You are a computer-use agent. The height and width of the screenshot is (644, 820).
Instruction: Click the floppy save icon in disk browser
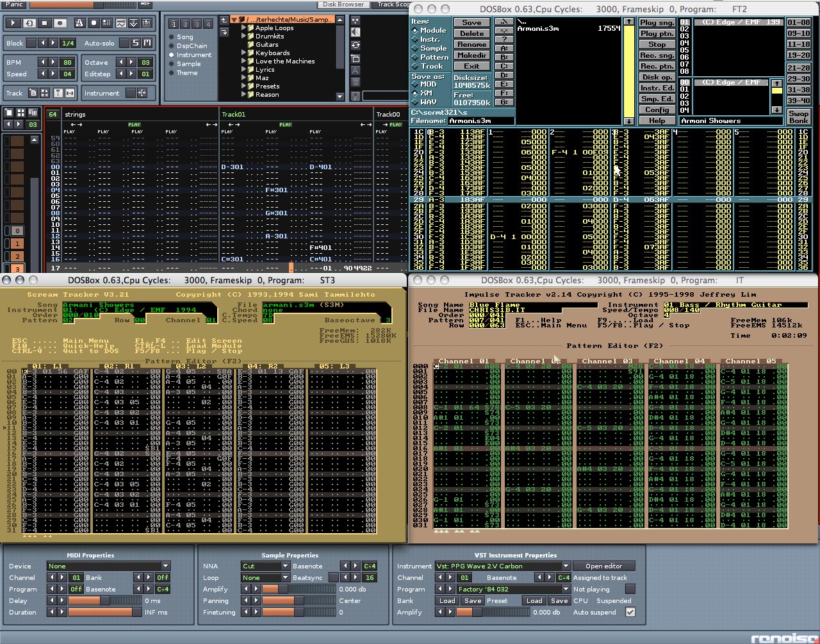point(356,96)
